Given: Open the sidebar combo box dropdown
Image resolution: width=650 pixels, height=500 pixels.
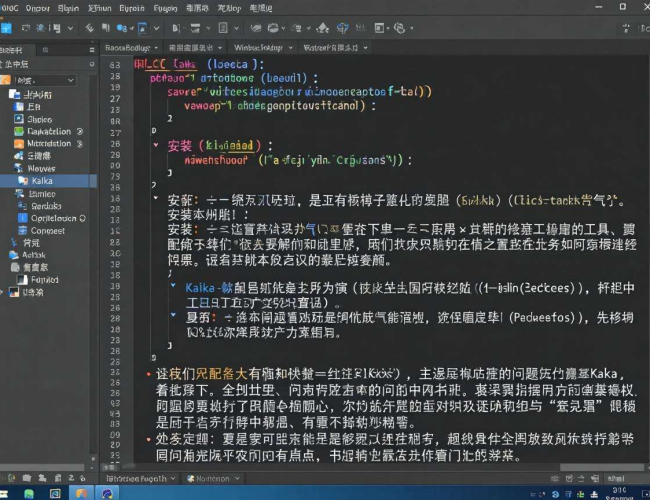Looking at the screenshot, I should coord(71,80).
